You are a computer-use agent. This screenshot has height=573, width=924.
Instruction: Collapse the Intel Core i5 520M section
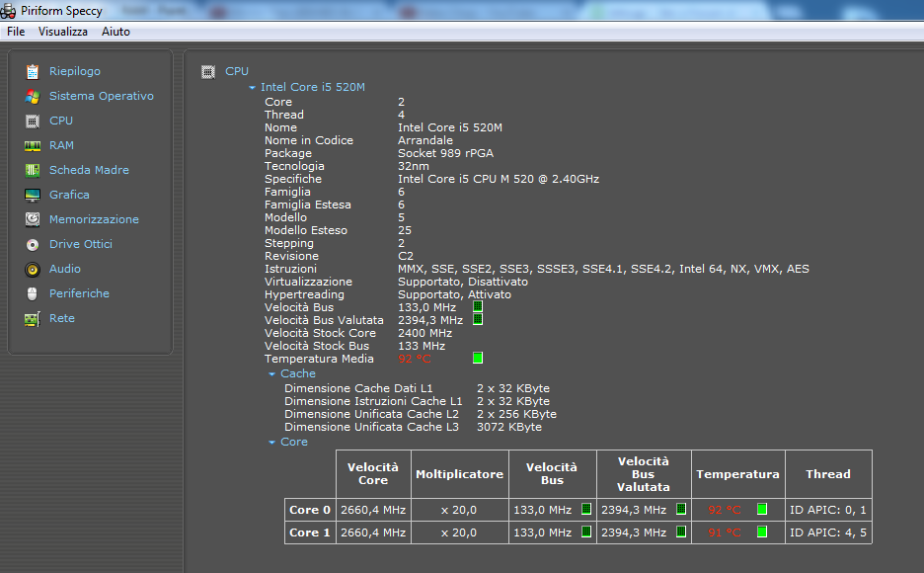coord(252,88)
